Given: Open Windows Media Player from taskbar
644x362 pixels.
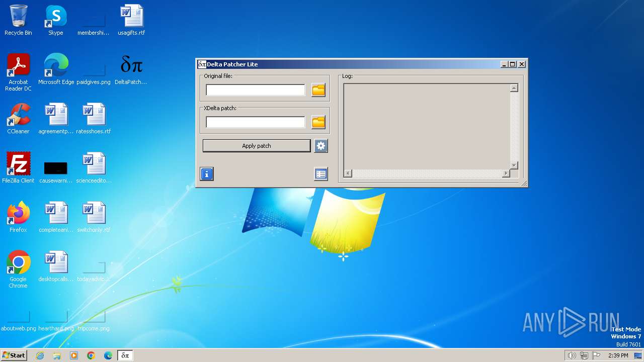Looking at the screenshot, I should click(x=74, y=355).
